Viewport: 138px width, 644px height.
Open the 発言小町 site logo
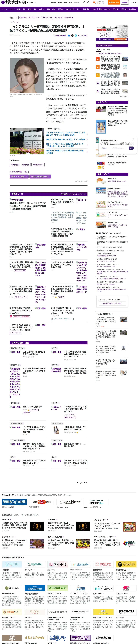[x=12, y=564]
